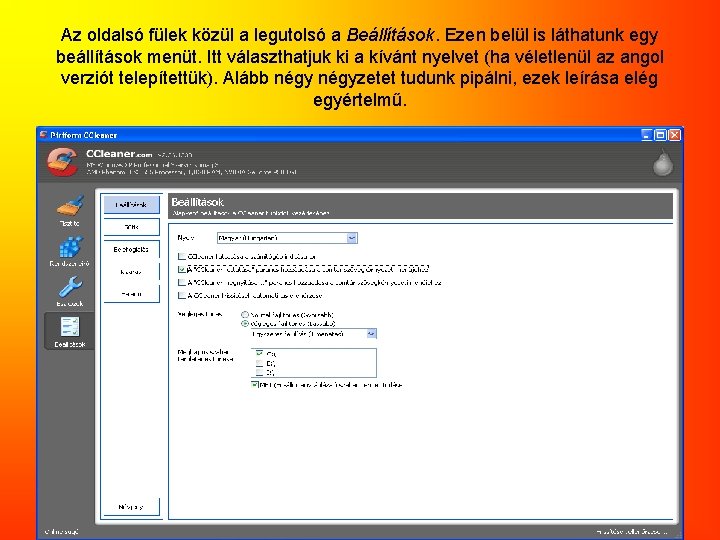Viewport: 720px width, 540px height.
Task: Click the CCleaner.com header title
Action: (x=119, y=154)
